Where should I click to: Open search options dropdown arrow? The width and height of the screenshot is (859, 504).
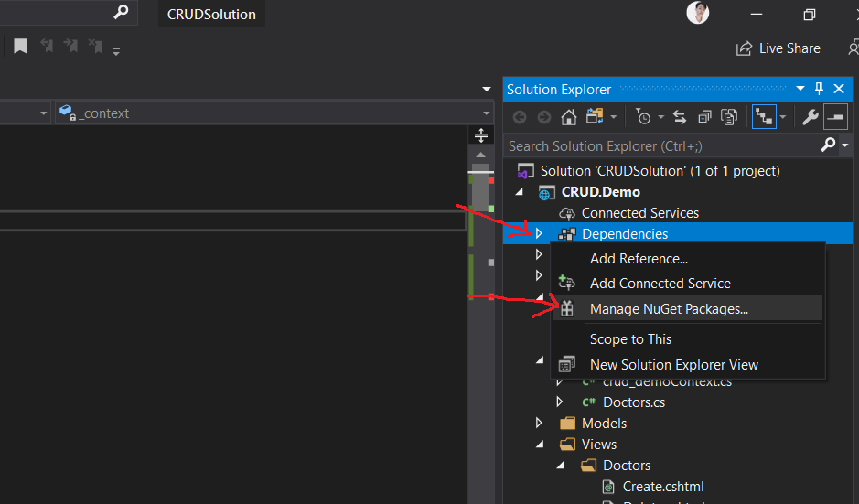click(x=844, y=145)
